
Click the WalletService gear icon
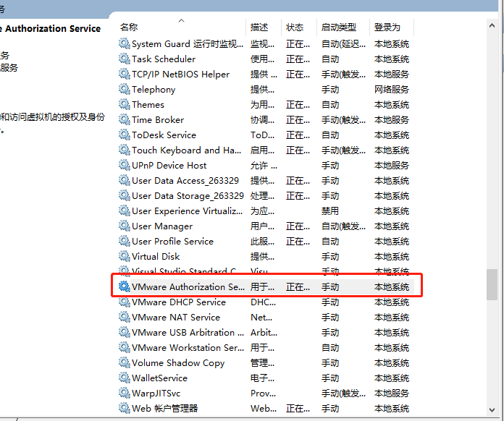(x=124, y=378)
